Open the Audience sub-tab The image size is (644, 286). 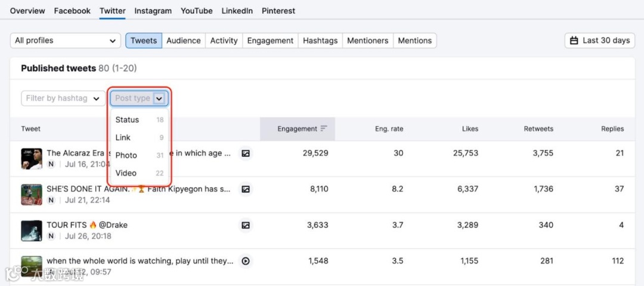click(x=183, y=41)
